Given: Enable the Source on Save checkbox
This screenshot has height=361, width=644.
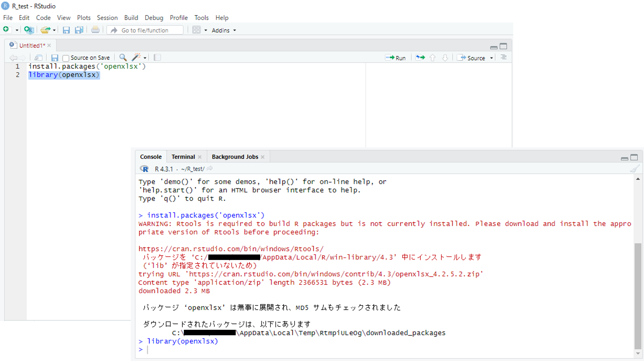Looking at the screenshot, I should click(x=66, y=58).
